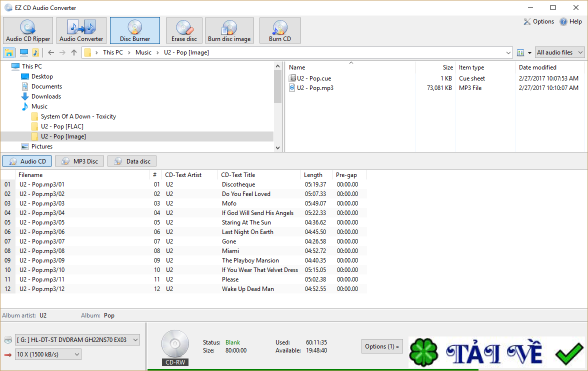The image size is (588, 371).
Task: Click the home folder icon on navigation toolbar
Action: (8, 52)
